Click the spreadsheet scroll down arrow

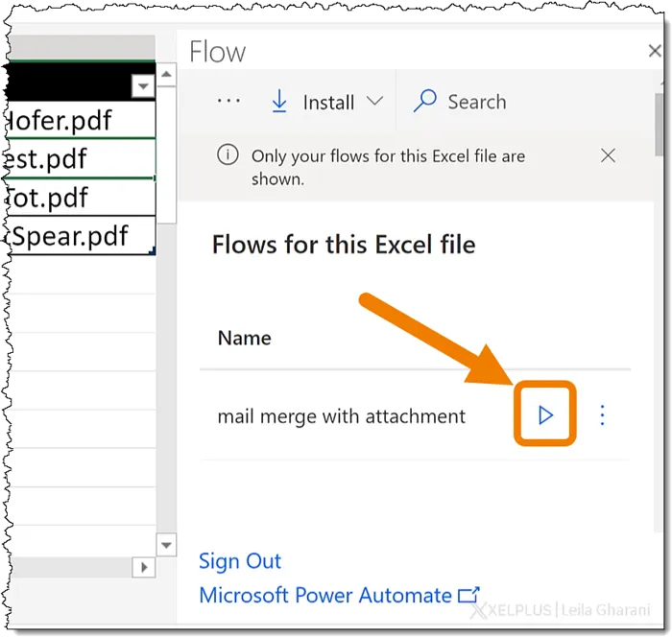166,545
